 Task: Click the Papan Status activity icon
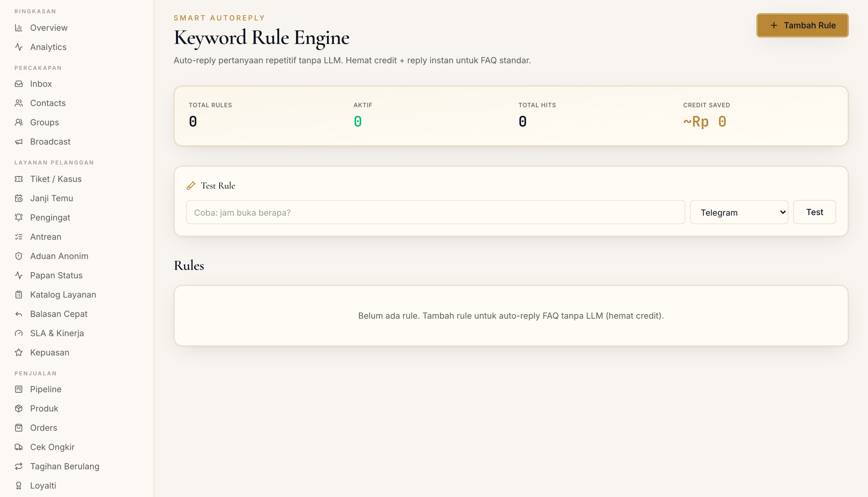[x=19, y=276]
